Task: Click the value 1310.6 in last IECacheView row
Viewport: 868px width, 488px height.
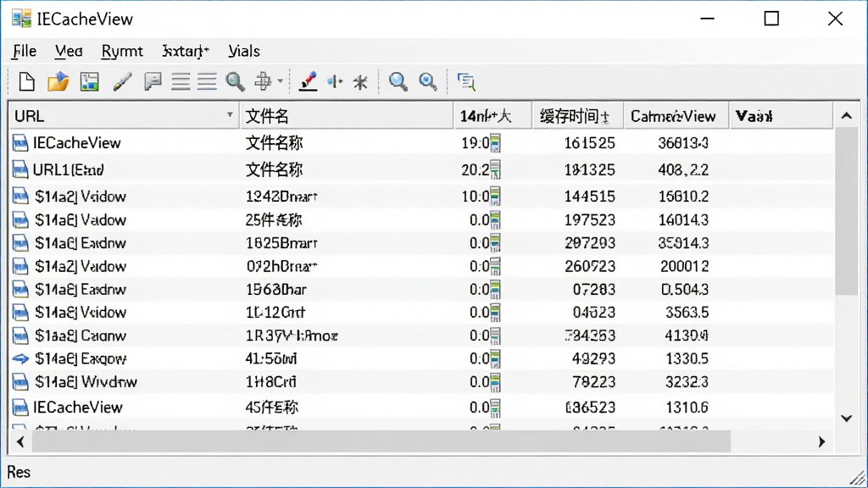Action: (x=687, y=408)
